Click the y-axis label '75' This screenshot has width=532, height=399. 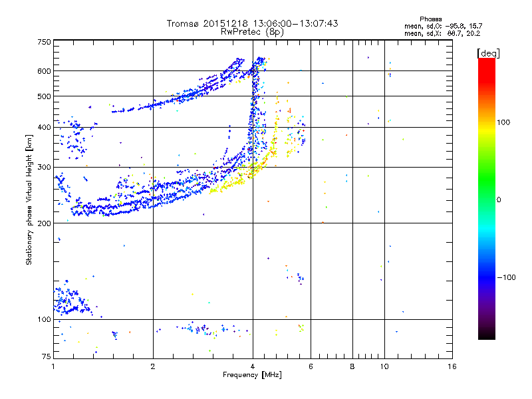(47, 356)
